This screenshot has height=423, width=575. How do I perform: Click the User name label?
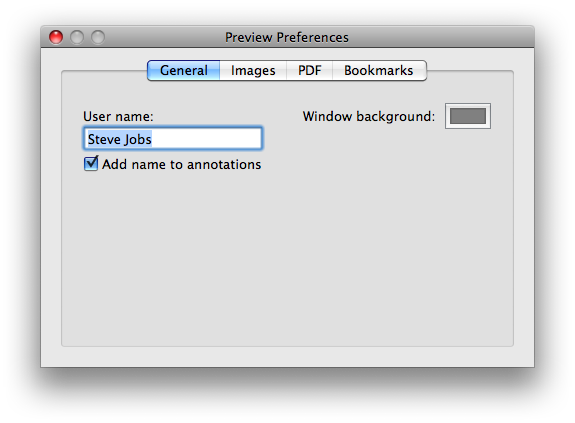[x=118, y=117]
